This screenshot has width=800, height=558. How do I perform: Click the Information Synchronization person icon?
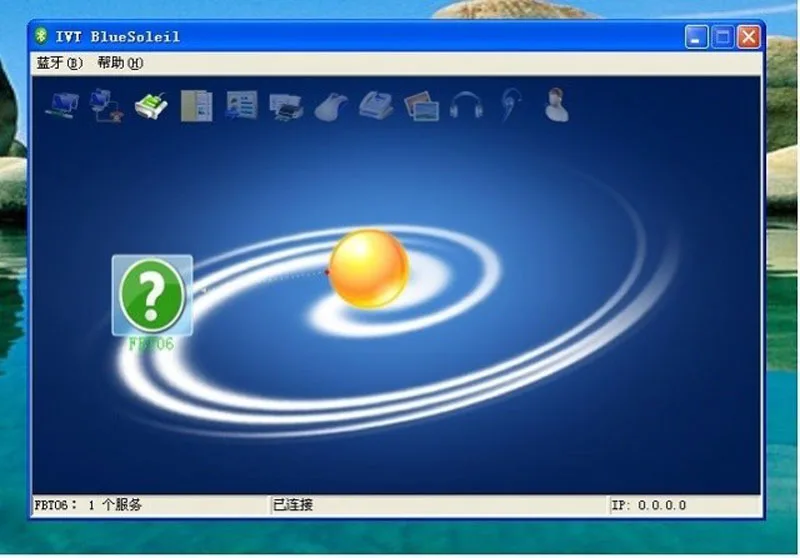tap(556, 105)
